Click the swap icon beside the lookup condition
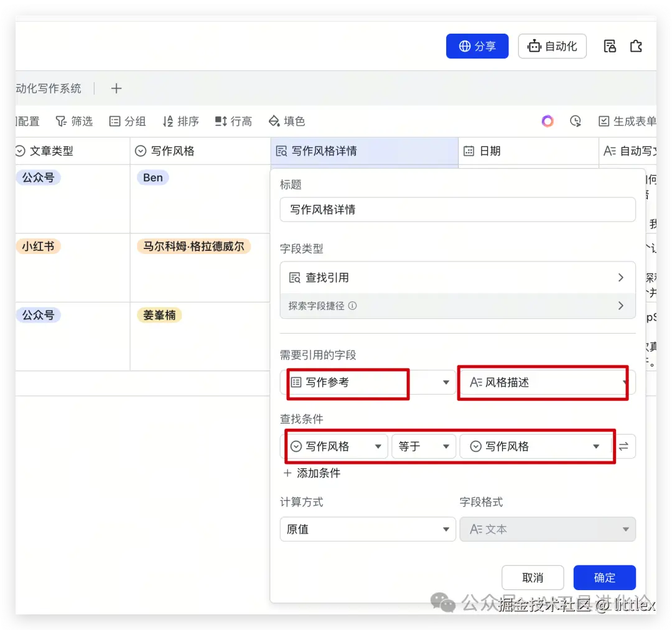Image resolution: width=672 pixels, height=630 pixels. click(624, 446)
